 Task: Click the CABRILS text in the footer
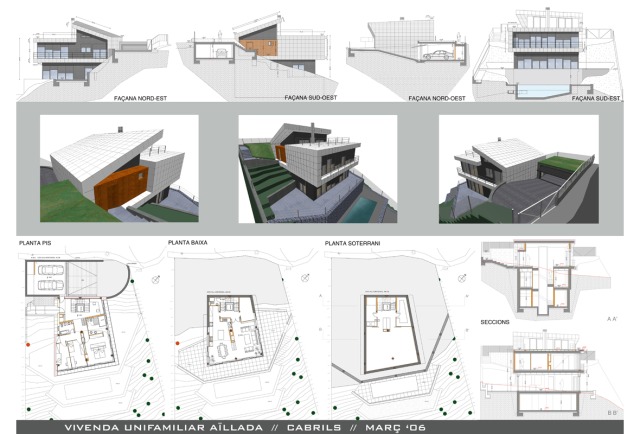(x=307, y=426)
